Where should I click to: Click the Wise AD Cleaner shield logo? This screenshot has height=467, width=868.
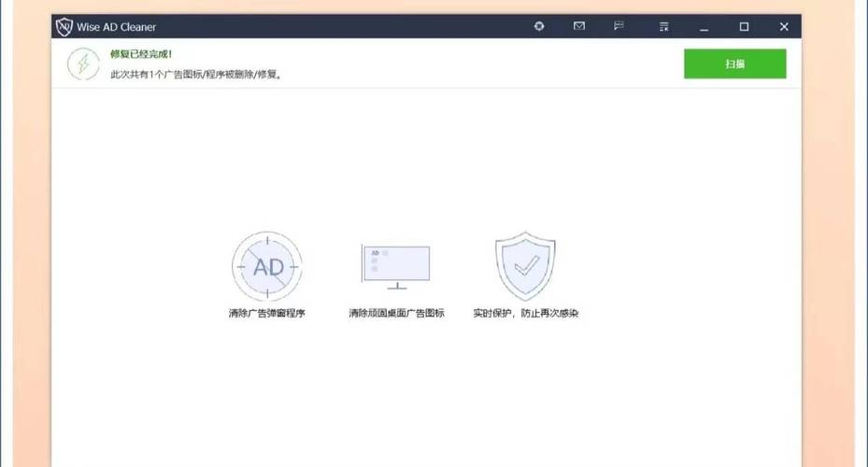[x=64, y=26]
